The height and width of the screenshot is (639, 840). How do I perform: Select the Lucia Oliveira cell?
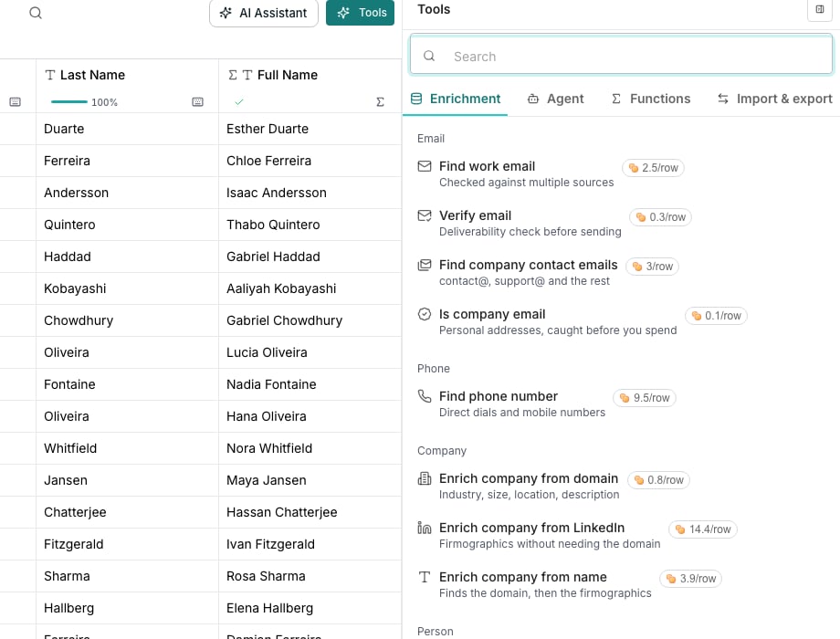tap(310, 352)
